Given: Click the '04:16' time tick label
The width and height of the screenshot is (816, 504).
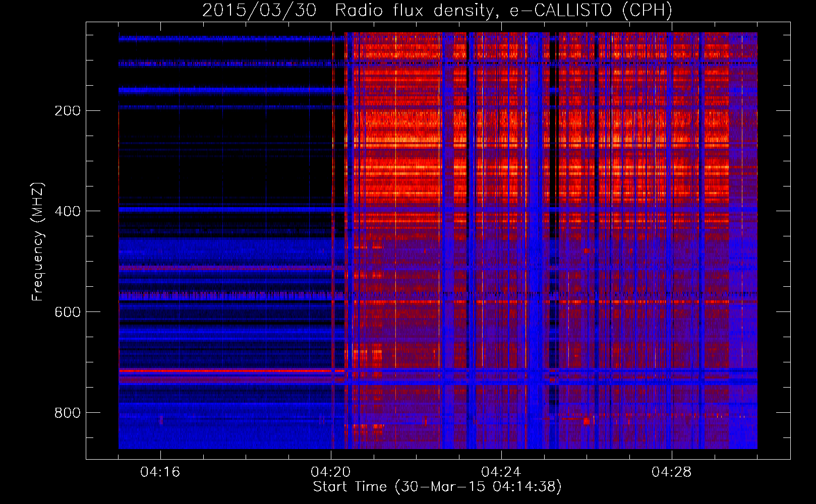Looking at the screenshot, I should 160,472.
